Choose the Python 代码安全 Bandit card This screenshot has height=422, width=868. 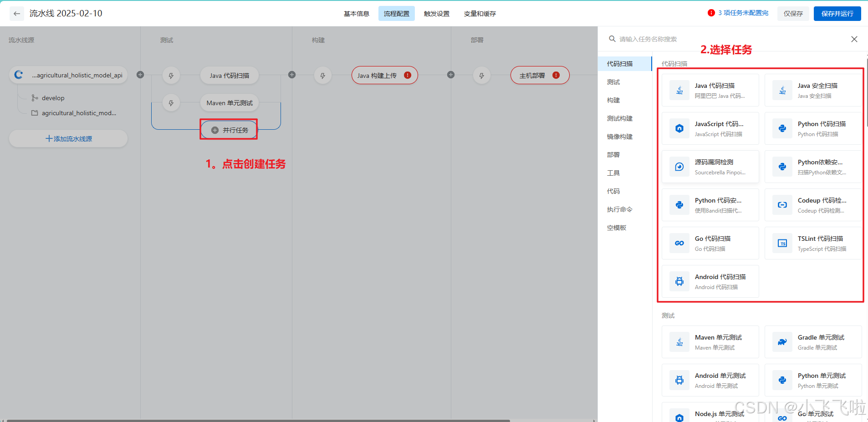pos(710,205)
